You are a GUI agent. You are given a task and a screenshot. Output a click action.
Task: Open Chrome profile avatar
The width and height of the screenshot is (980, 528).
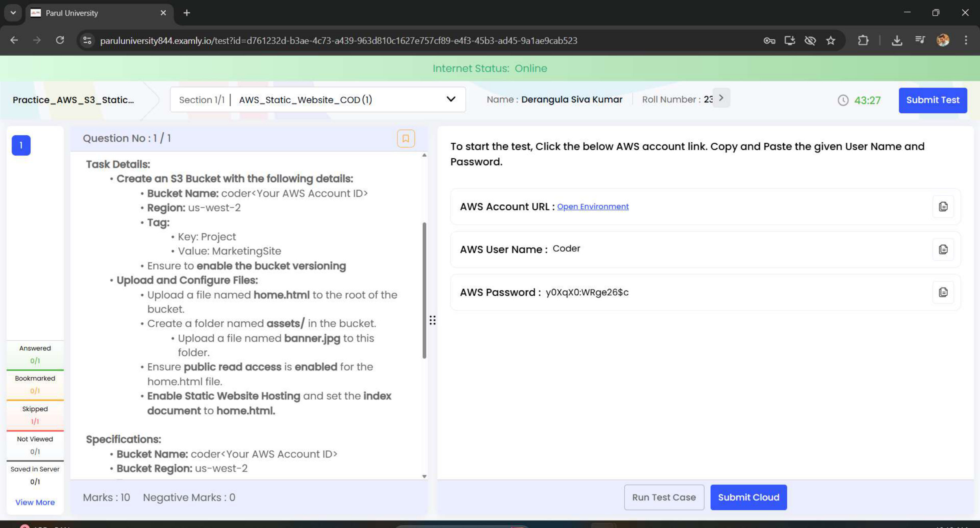tap(943, 40)
